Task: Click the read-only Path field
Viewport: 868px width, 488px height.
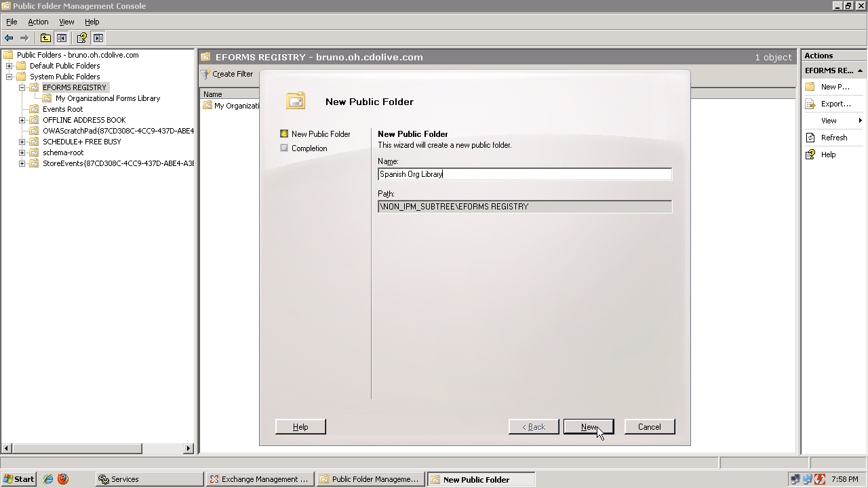Action: 525,207
